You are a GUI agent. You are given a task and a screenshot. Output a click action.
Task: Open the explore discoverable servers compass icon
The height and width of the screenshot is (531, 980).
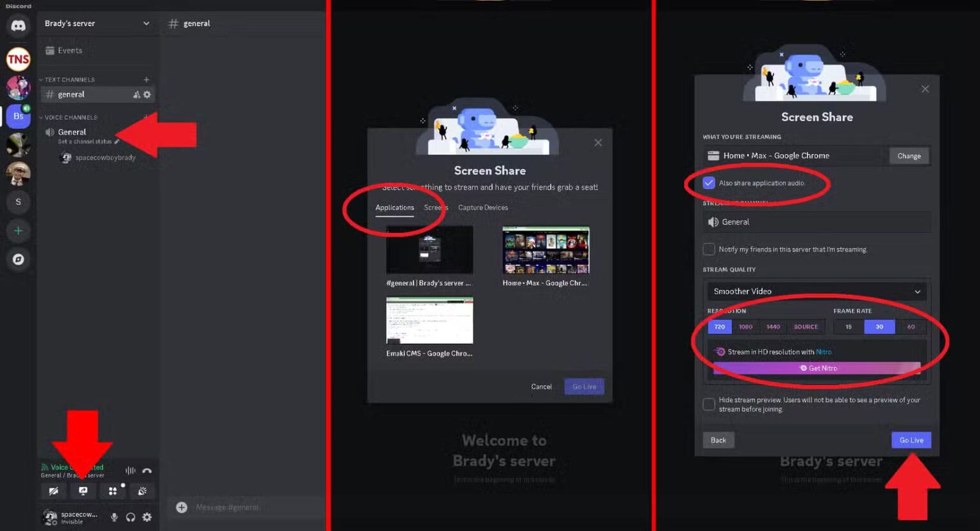click(x=19, y=259)
